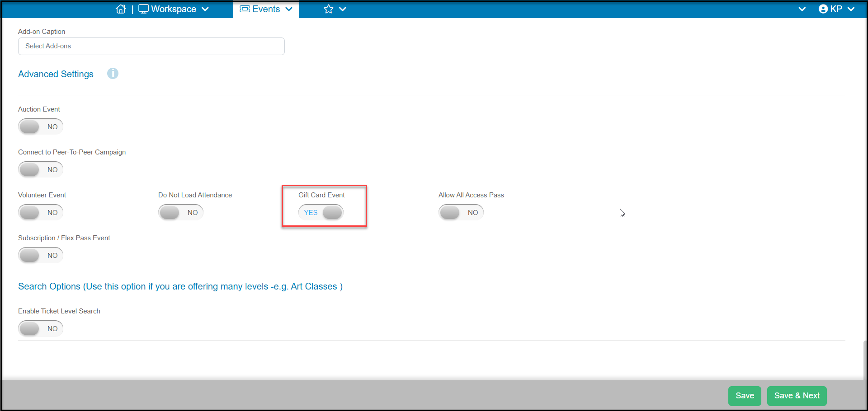The image size is (868, 411).
Task: Expand the favorites star dropdown chevron
Action: tap(343, 9)
